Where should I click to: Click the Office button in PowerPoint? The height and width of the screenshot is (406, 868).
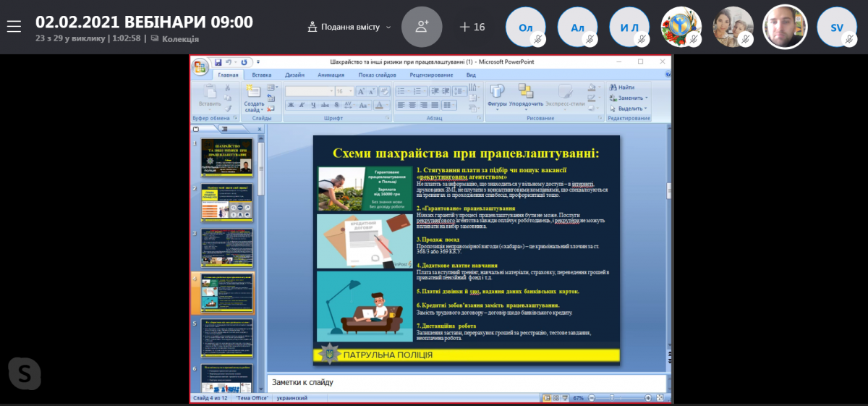(200, 67)
